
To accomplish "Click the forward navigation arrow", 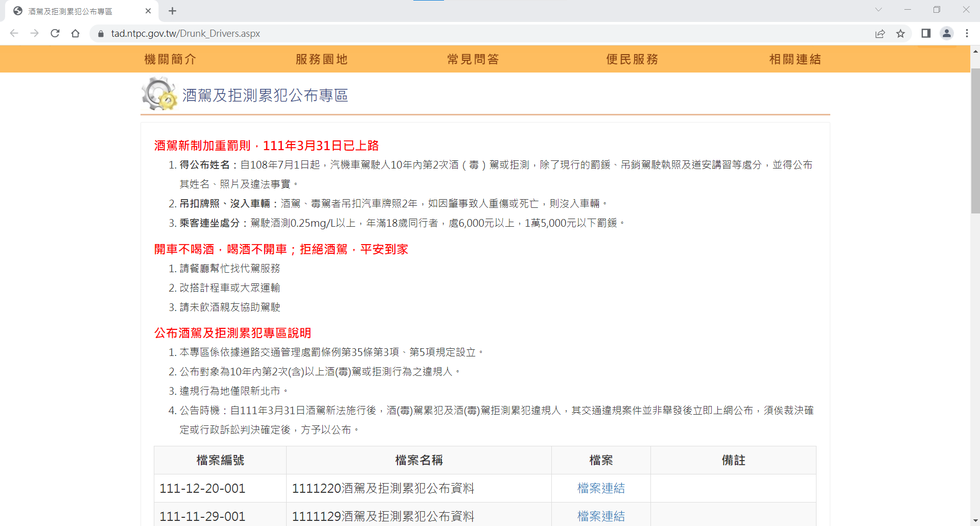I will (34, 33).
